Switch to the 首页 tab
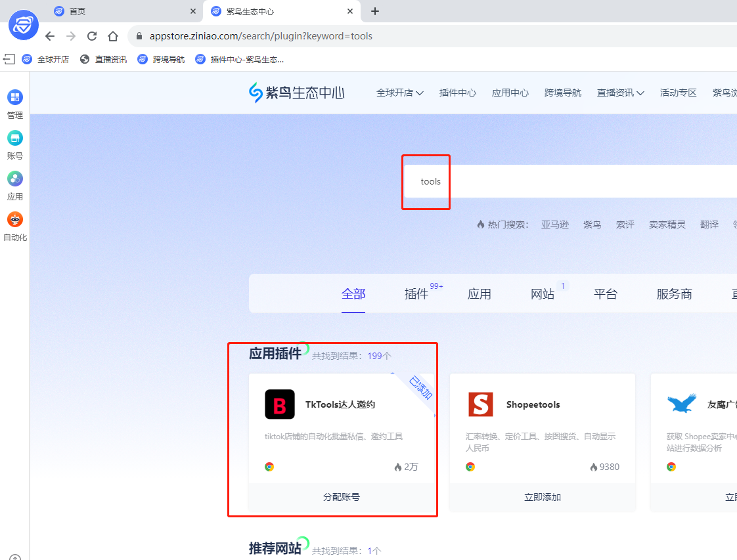Viewport: 737px width, 560px height. click(x=125, y=11)
